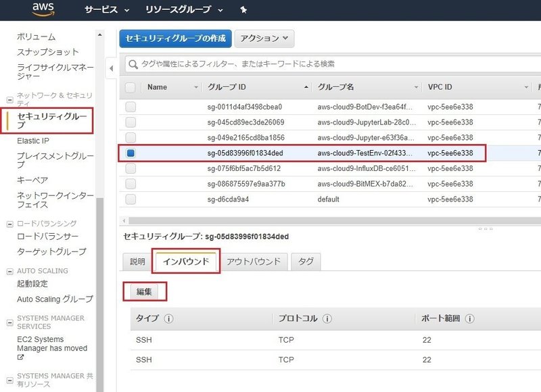Open セキュリティグループ in the sidebar
The width and height of the screenshot is (541, 392).
52,121
